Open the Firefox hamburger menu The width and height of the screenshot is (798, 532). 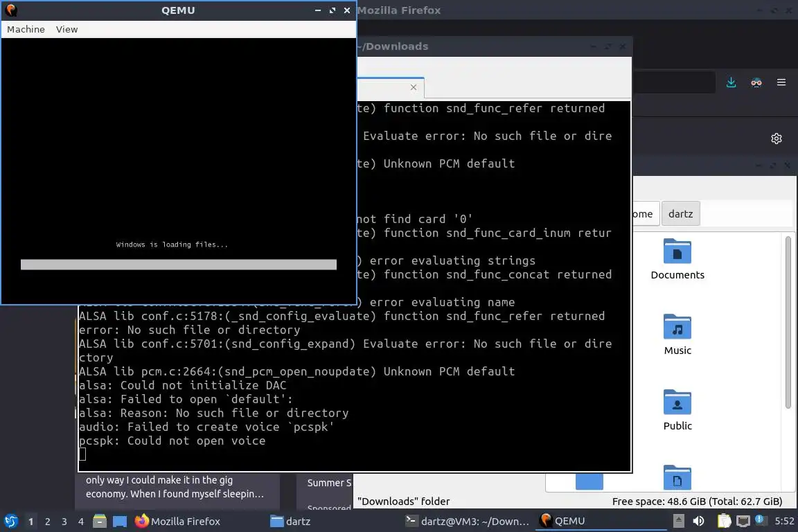coord(781,82)
